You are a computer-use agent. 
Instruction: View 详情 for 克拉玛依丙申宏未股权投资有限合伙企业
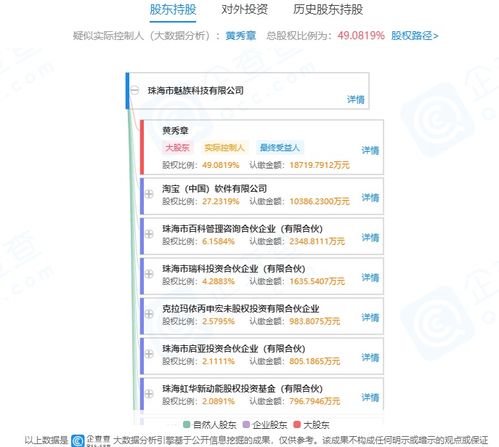[370, 318]
